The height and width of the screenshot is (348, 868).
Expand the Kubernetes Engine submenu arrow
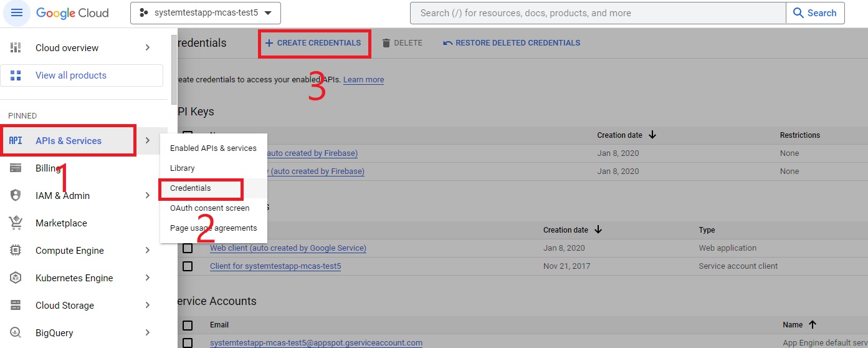(x=147, y=278)
